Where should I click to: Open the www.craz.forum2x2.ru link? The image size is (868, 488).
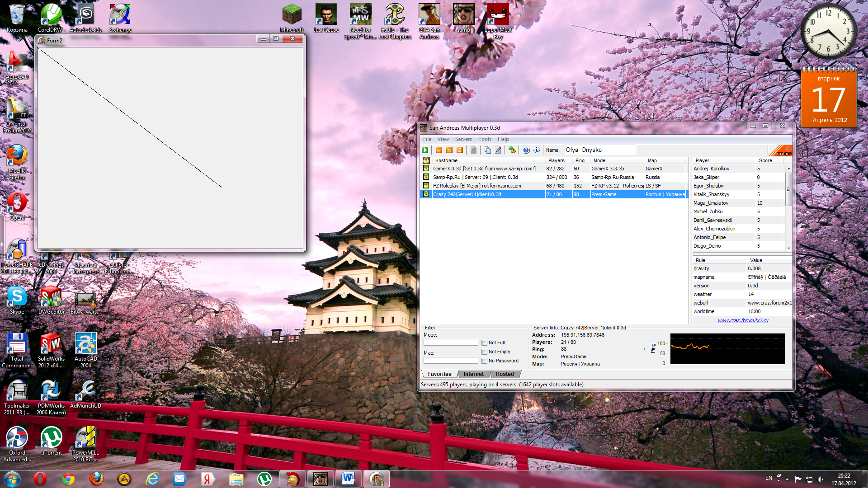coord(742,320)
